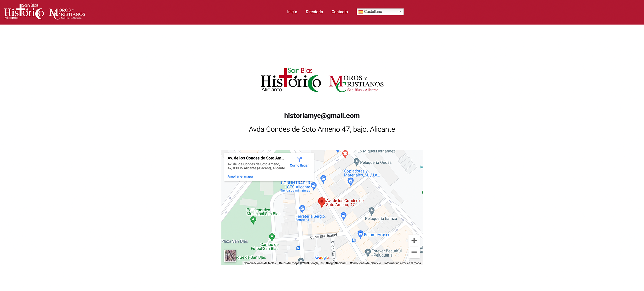Click the red restaurant pin near IES Miguel Hernandez
Screen dimensions: 644x291
coord(345,154)
